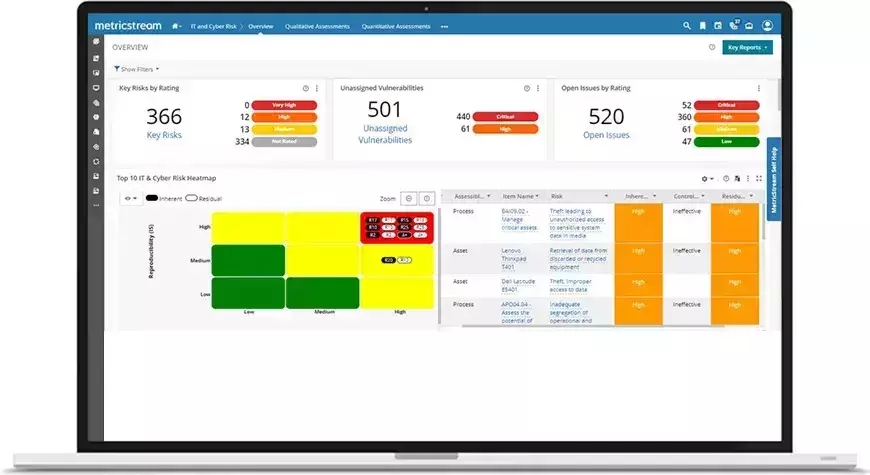The width and height of the screenshot is (870, 475).
Task: Click info icon on Unassigned Vulnerabilities card
Action: pos(527,88)
